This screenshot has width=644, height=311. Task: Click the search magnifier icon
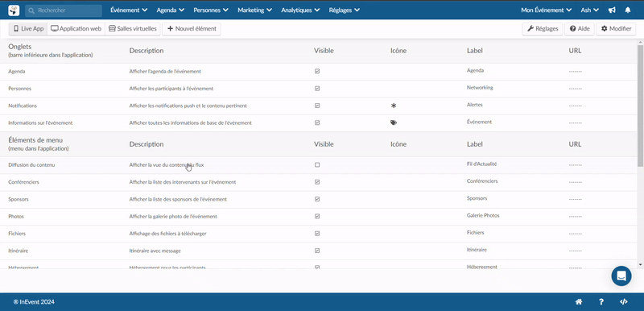tap(31, 10)
